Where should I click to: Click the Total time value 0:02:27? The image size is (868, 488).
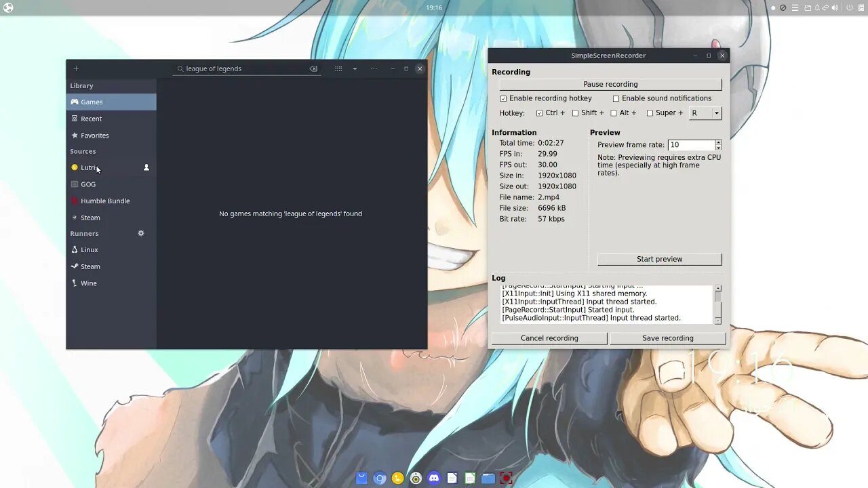pyautogui.click(x=551, y=143)
